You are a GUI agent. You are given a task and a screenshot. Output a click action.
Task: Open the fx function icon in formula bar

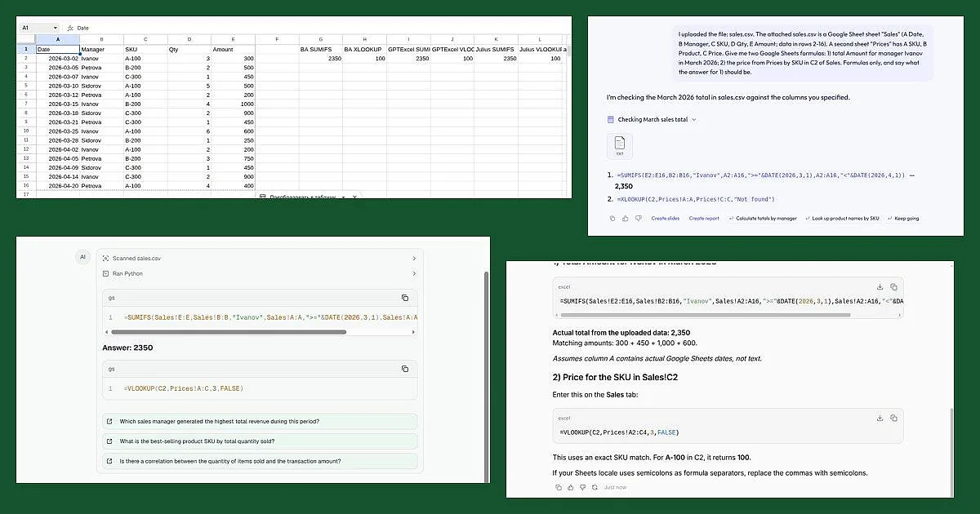coord(70,28)
